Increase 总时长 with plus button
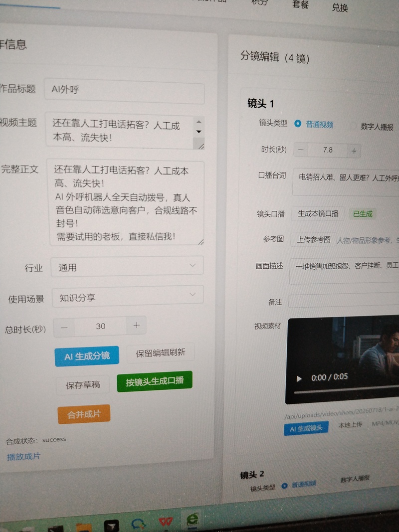The height and width of the screenshot is (532, 399). pyautogui.click(x=136, y=325)
